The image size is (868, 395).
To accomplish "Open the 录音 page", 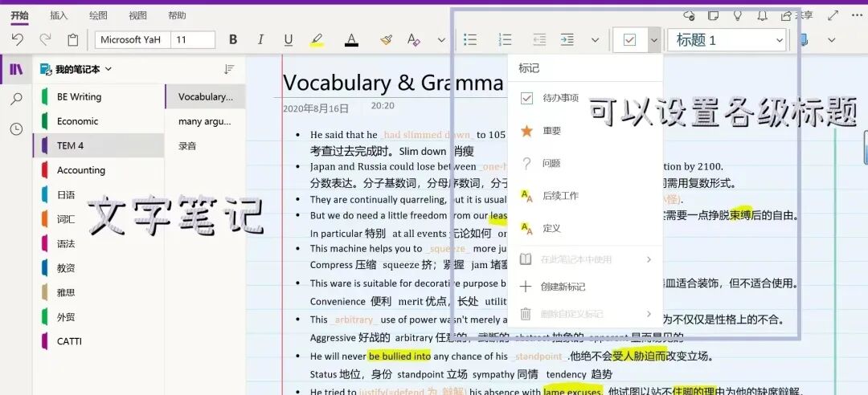I will point(206,146).
